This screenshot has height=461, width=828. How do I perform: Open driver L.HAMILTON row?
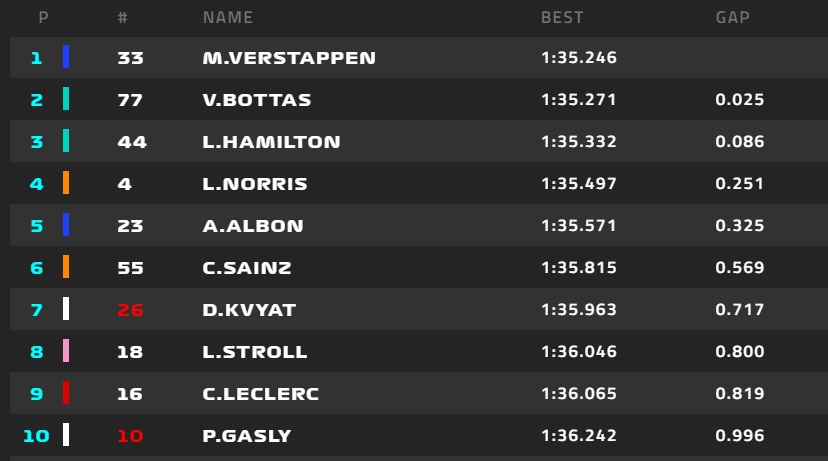point(419,141)
